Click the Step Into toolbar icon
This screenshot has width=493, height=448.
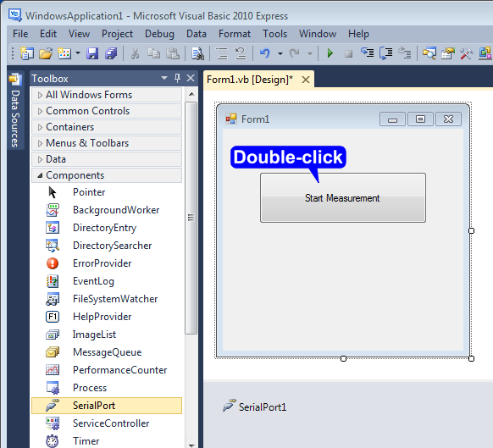tap(368, 53)
